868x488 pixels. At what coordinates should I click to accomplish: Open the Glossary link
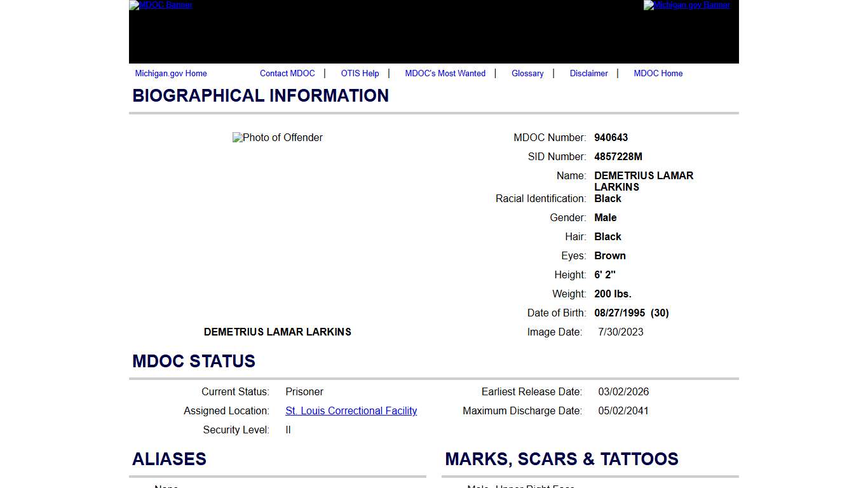click(x=527, y=73)
